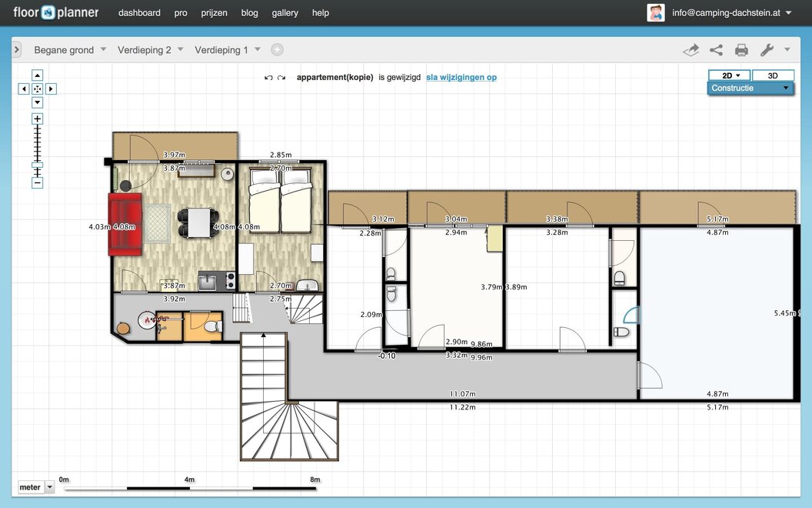The width and height of the screenshot is (812, 508).
Task: Open the wrench settings tool
Action: [767, 50]
